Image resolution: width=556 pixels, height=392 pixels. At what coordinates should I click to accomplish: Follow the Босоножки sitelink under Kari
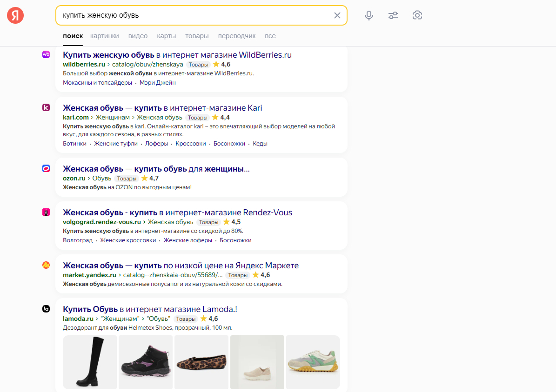click(229, 144)
